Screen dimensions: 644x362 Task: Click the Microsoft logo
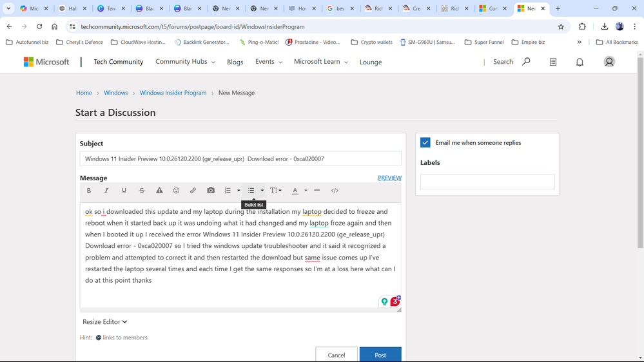tap(46, 62)
